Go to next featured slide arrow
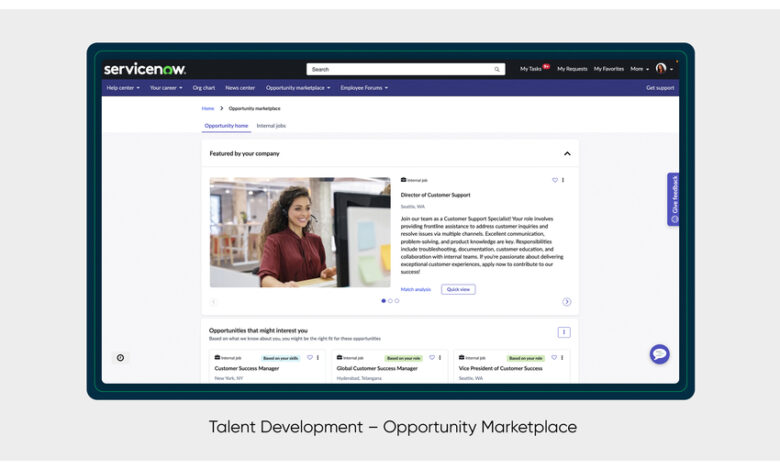Image resolution: width=780 pixels, height=470 pixels. pyautogui.click(x=567, y=301)
